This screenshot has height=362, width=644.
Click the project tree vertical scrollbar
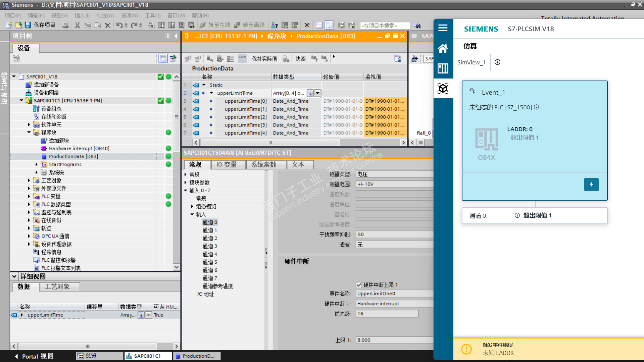click(177, 117)
